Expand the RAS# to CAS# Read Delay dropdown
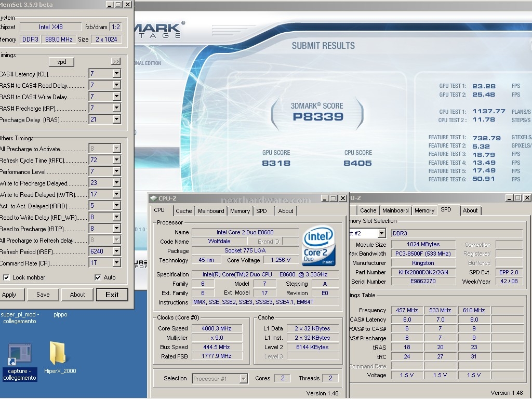This screenshot has width=532, height=399. point(117,85)
